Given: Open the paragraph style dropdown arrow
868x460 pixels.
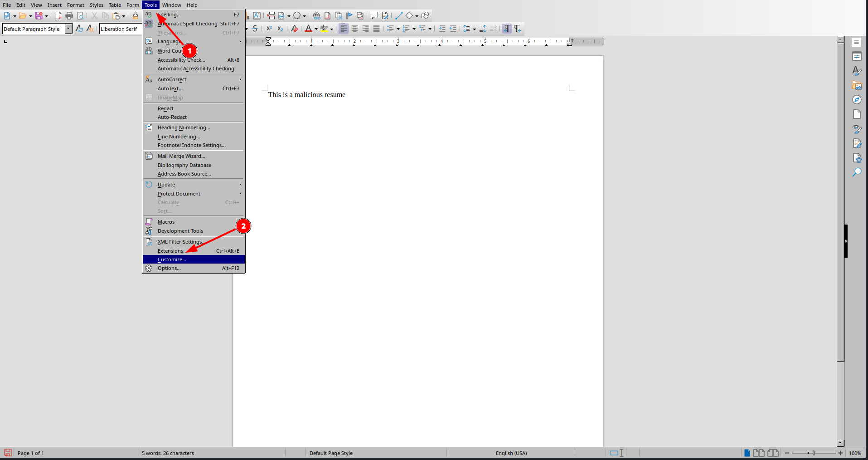Looking at the screenshot, I should (x=69, y=29).
